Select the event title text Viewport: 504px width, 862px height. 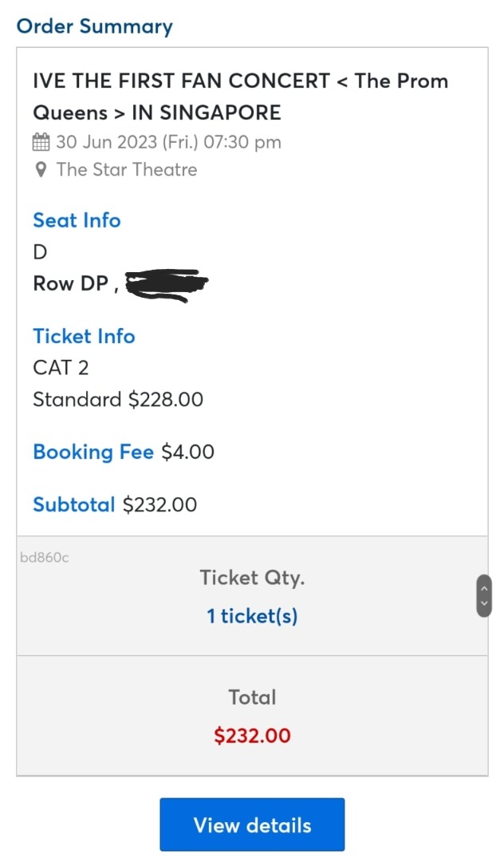[x=239, y=96]
